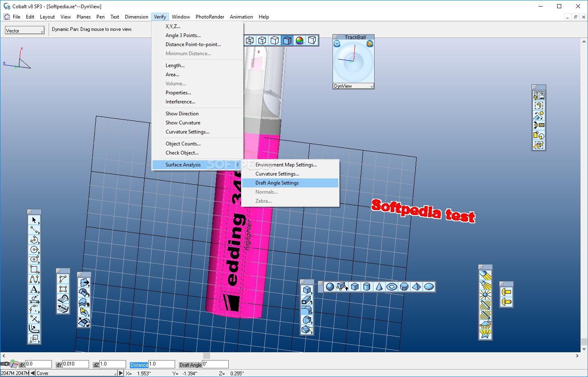The width and height of the screenshot is (588, 377).
Task: Select the extrude surface arrow tool
Action: [84, 283]
